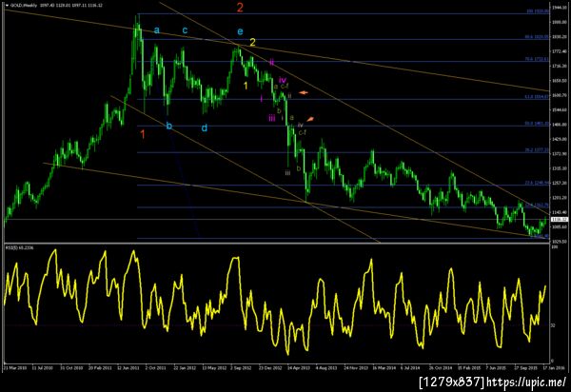Click the cyan wave label c
This screenshot has width=571, height=392.
[185, 29]
